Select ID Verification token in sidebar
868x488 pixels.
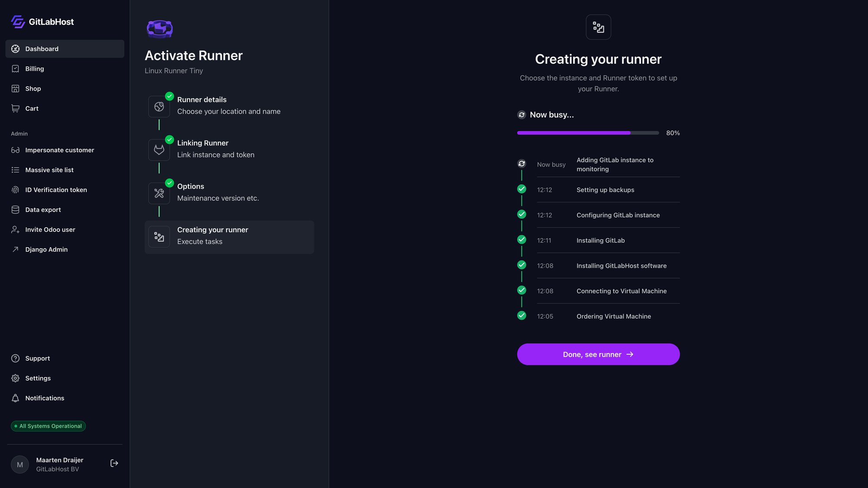click(56, 190)
